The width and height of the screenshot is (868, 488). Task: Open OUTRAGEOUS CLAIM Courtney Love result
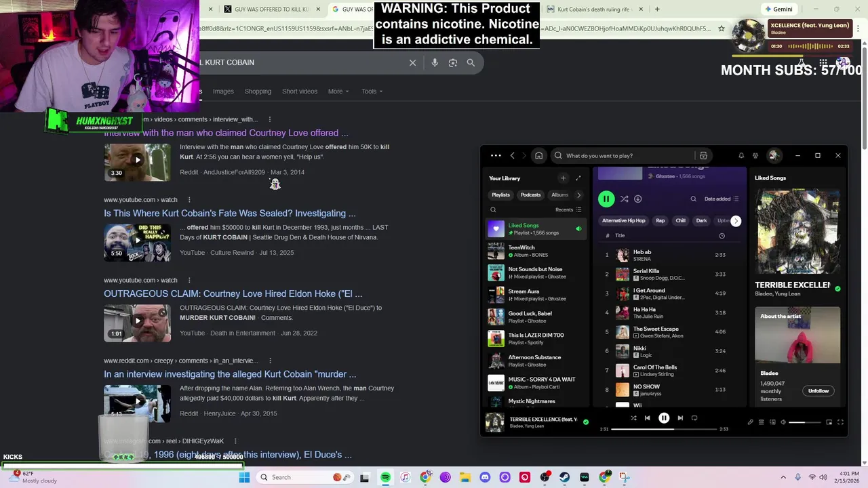click(x=233, y=293)
